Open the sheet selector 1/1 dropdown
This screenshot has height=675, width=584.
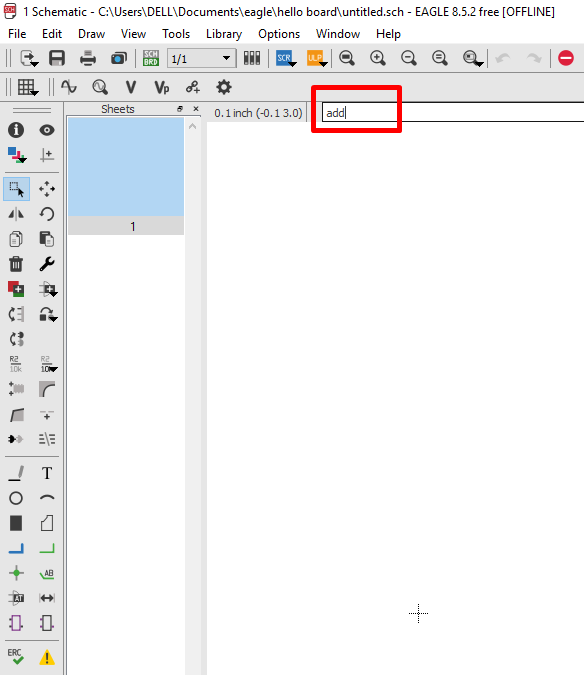point(201,58)
